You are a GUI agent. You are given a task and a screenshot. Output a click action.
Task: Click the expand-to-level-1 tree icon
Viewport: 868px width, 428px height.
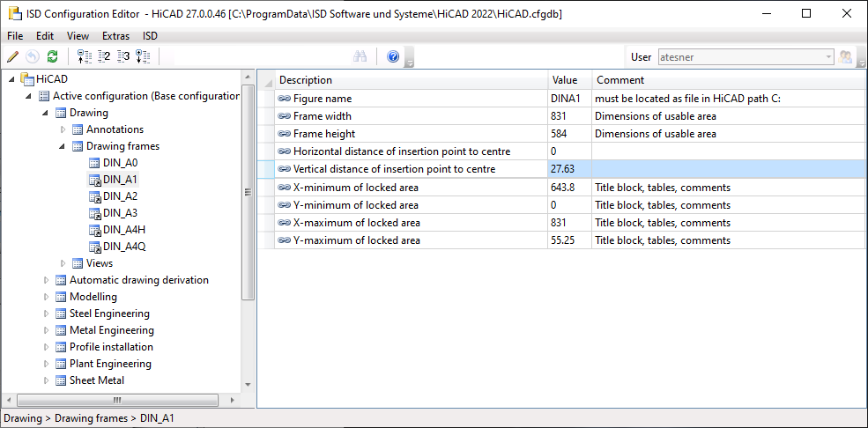pos(84,56)
